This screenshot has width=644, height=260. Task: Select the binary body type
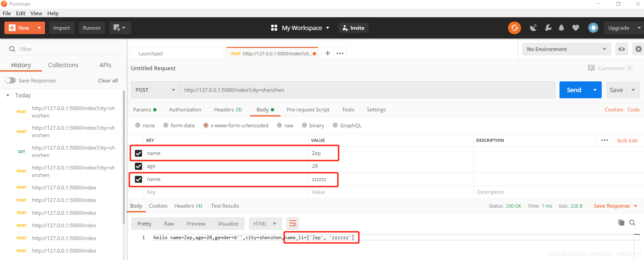[x=304, y=125]
